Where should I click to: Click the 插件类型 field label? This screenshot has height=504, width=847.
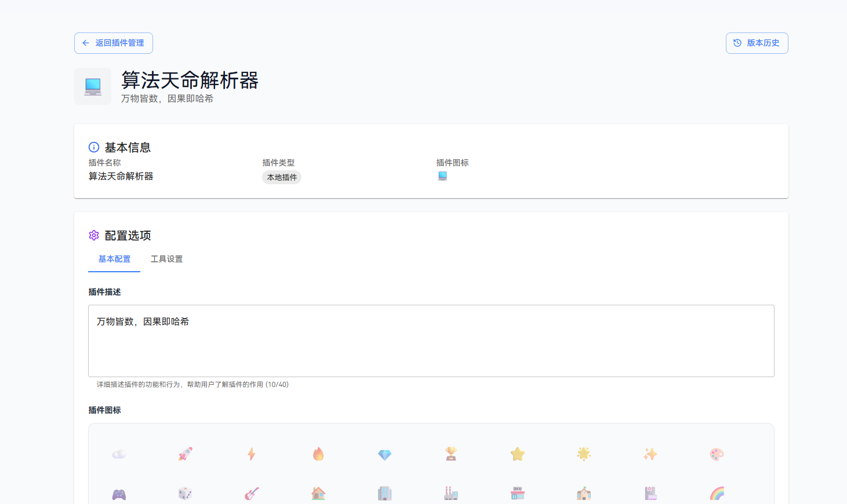tap(278, 163)
